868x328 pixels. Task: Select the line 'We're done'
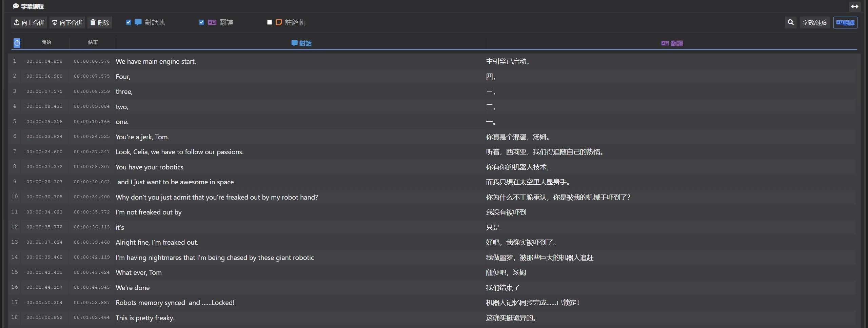pos(133,288)
